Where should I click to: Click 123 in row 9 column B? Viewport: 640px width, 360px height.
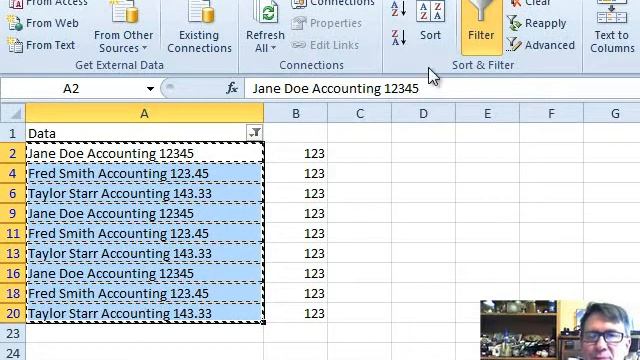[296, 213]
